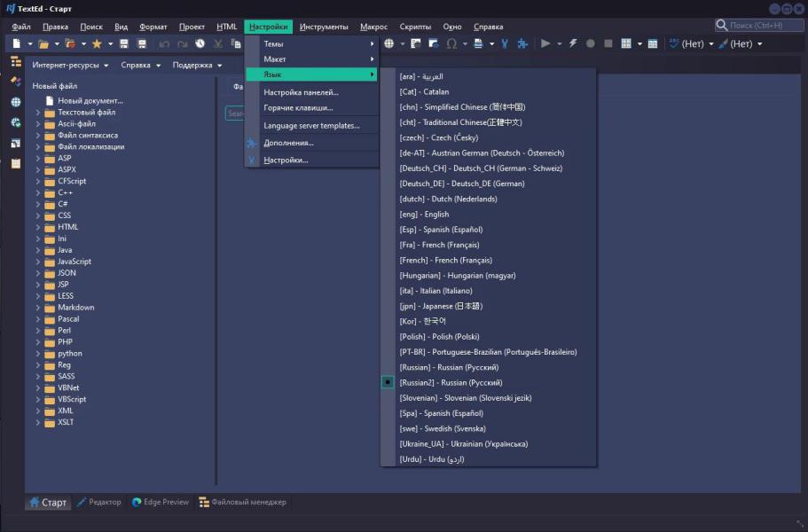This screenshot has width=808, height=532.
Task: Switch to the Файловый менеджер tab
Action: (x=243, y=502)
